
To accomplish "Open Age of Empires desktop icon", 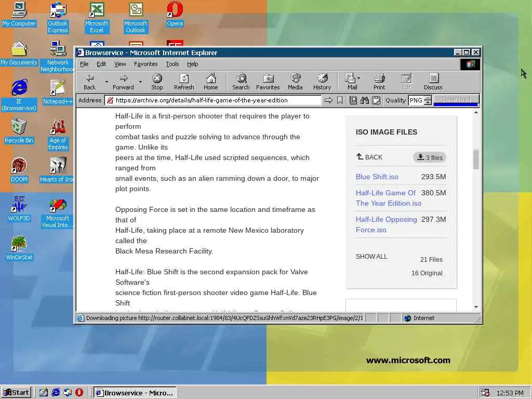I will (x=58, y=135).
